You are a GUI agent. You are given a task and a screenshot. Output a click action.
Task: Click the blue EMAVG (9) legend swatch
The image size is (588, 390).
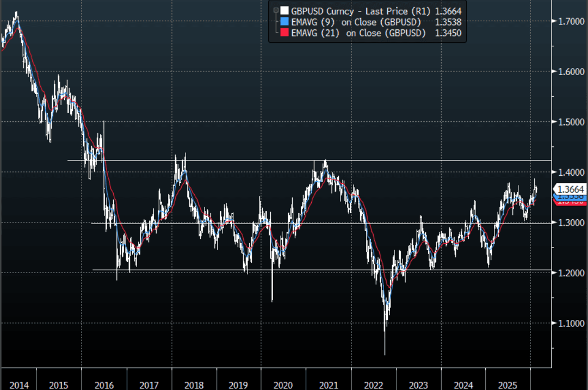tap(284, 21)
